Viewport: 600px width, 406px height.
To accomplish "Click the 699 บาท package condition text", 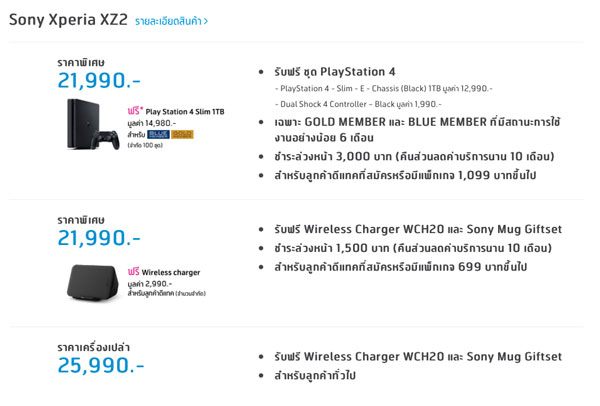I will pyautogui.click(x=401, y=267).
